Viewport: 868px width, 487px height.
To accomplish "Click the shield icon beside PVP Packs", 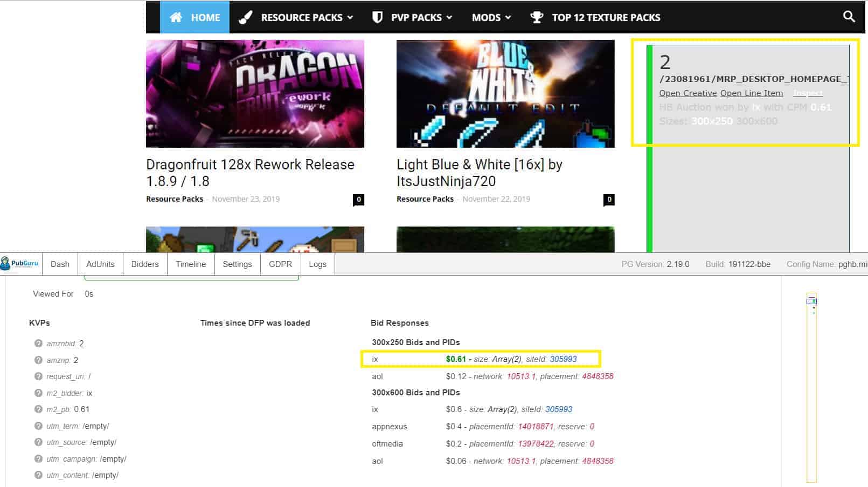I will [377, 17].
